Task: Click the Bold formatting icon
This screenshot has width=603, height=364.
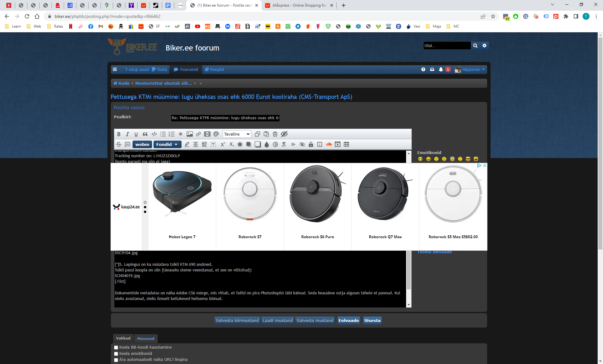Action: point(119,134)
